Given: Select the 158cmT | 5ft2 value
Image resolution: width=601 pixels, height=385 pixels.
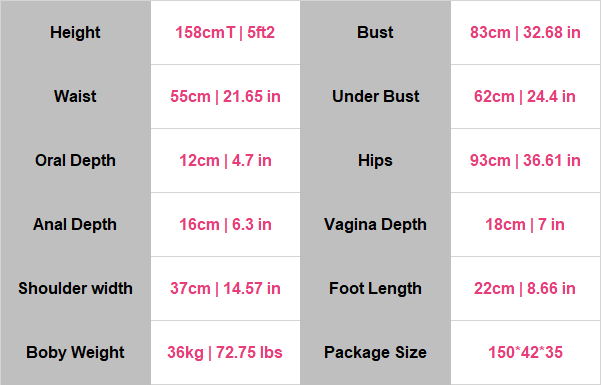Looking at the screenshot, I should (x=225, y=33).
